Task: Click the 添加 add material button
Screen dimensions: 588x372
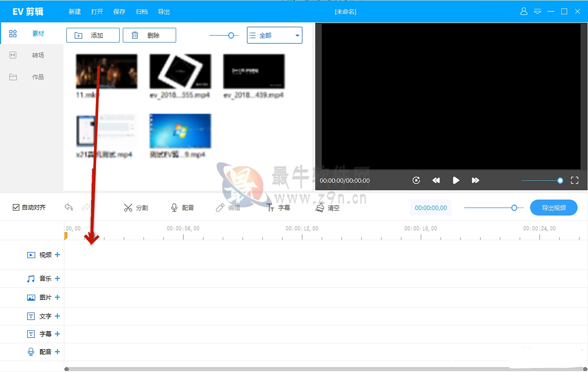Action: pos(93,35)
